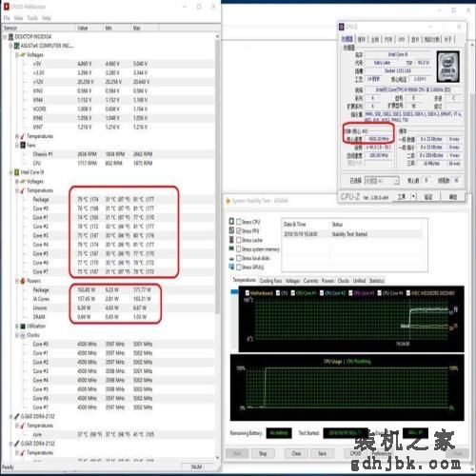Click the Temperatures thermometer icon under Intel Core i9

pos(23,190)
